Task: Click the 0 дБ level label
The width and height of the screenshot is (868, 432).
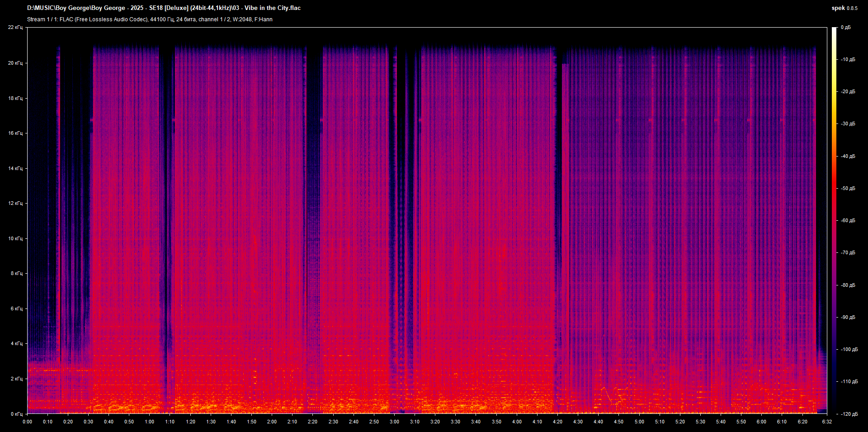Action: (846, 28)
